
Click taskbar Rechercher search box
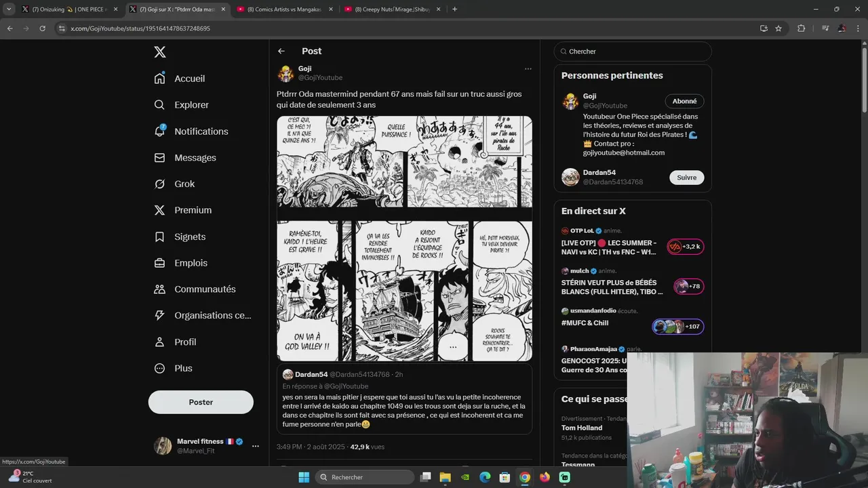pos(363,477)
